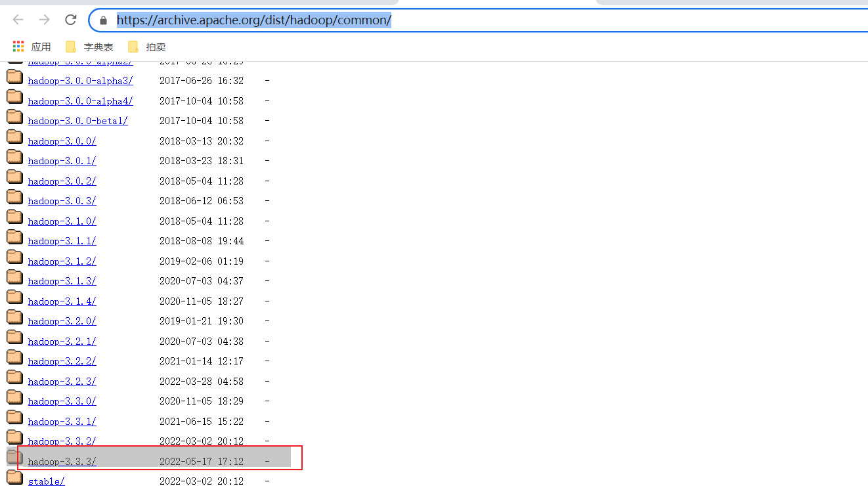868x486 pixels.
Task: Open the hadoop-3.1.3/ directory link
Action: point(62,281)
